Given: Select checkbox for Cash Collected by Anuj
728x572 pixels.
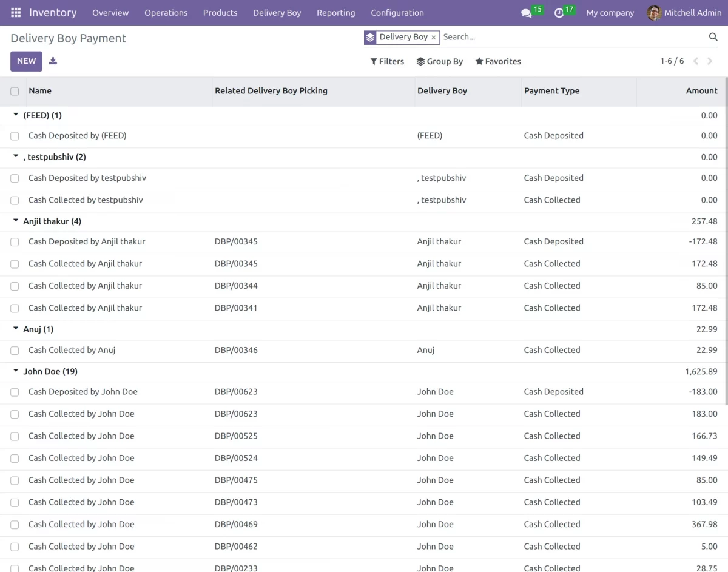Looking at the screenshot, I should tap(15, 351).
